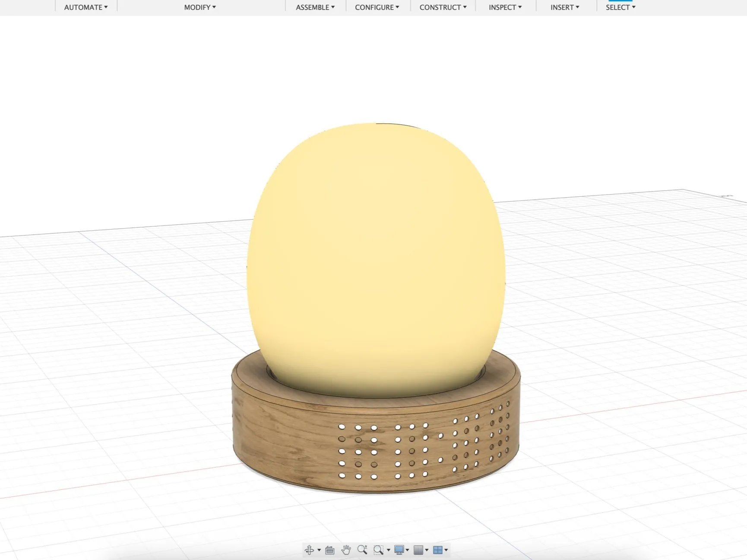Open the ASSEMBLE menu

pos(315,7)
